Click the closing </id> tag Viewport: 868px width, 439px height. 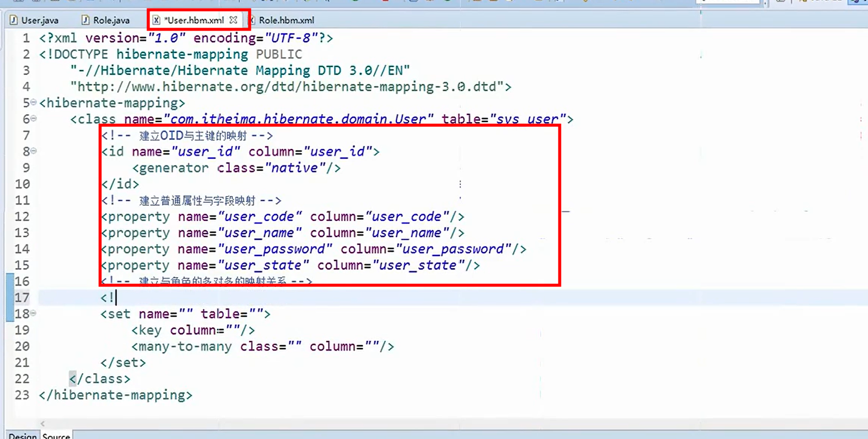120,184
